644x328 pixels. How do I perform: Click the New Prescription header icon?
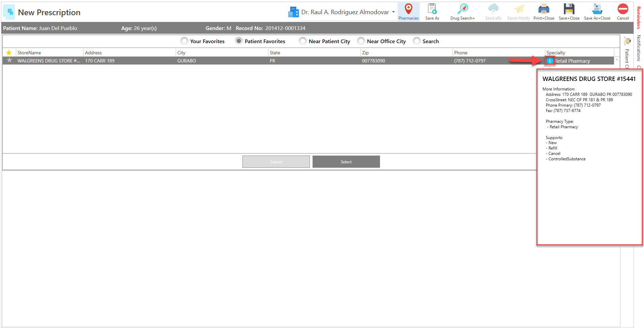[9, 12]
